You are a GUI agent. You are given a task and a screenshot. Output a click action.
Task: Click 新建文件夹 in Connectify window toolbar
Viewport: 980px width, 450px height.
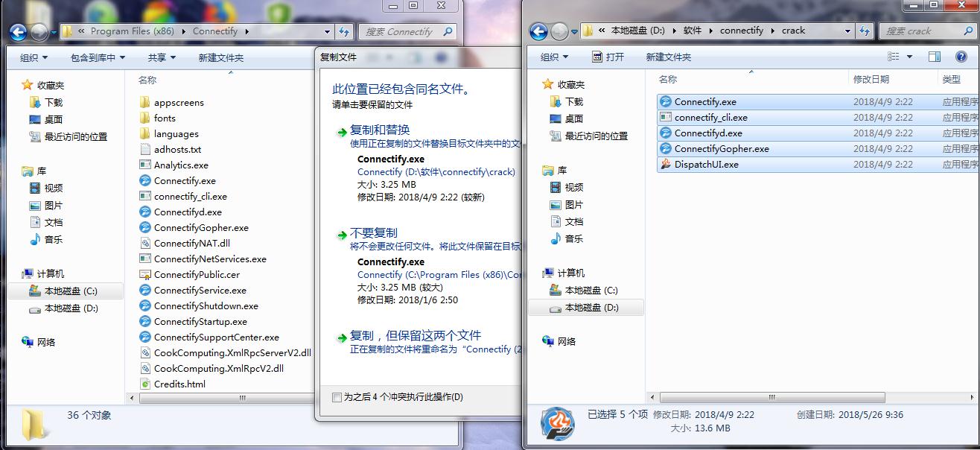(221, 57)
